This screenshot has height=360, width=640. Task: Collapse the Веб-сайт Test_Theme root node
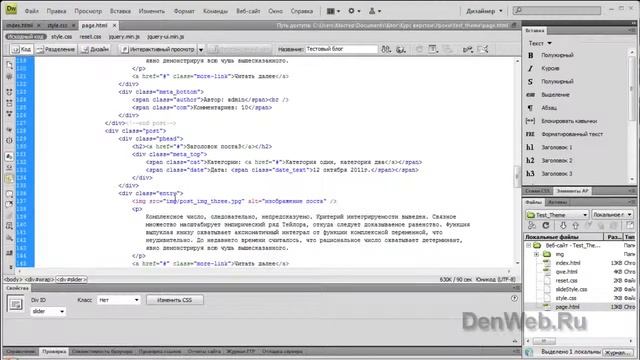pyautogui.click(x=529, y=245)
